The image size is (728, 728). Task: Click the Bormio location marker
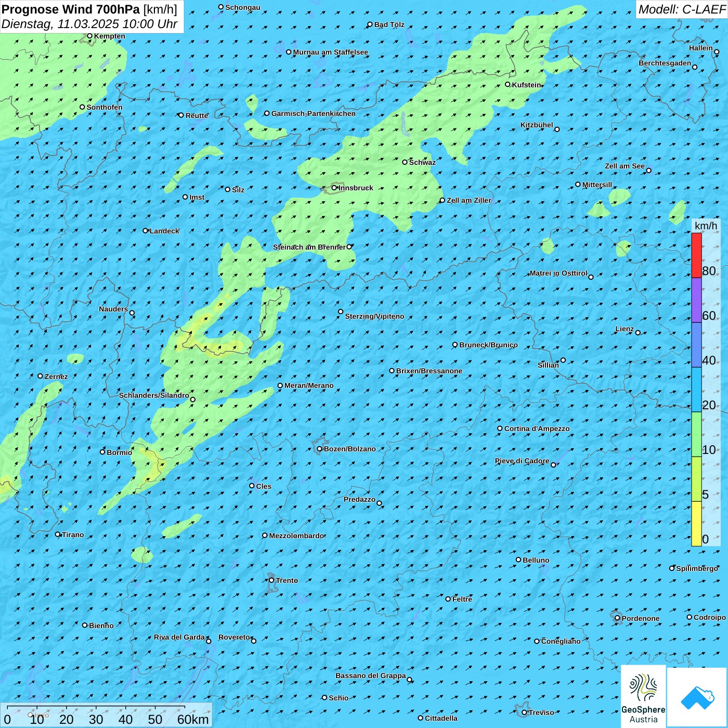pyautogui.click(x=102, y=452)
